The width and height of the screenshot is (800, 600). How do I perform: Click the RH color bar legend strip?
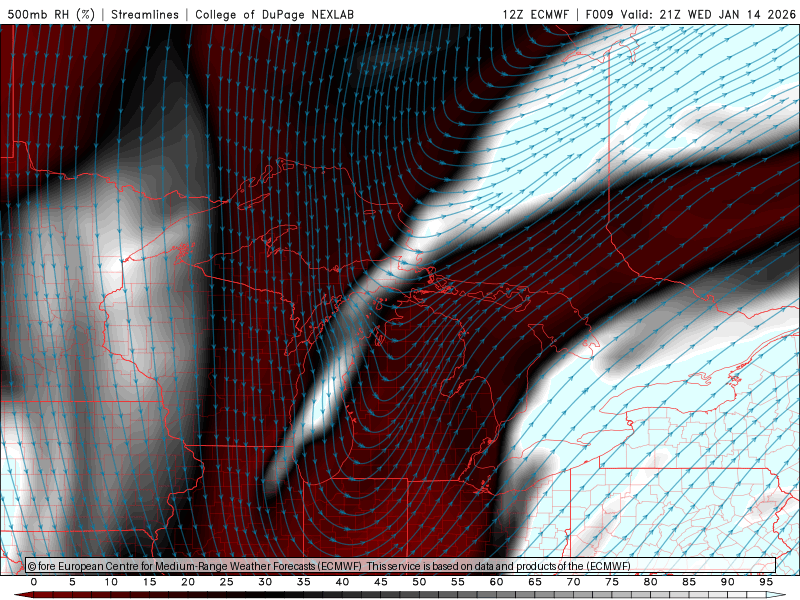(x=400, y=595)
